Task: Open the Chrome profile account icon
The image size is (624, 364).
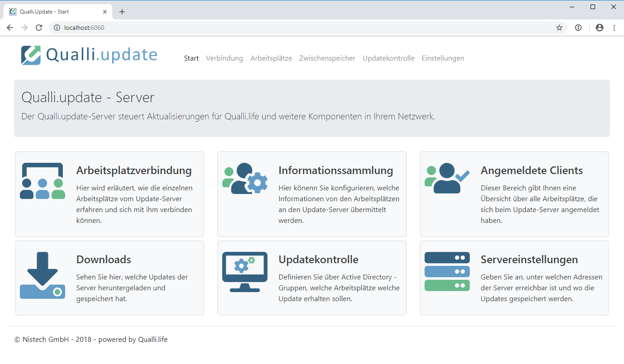Action: click(x=600, y=28)
